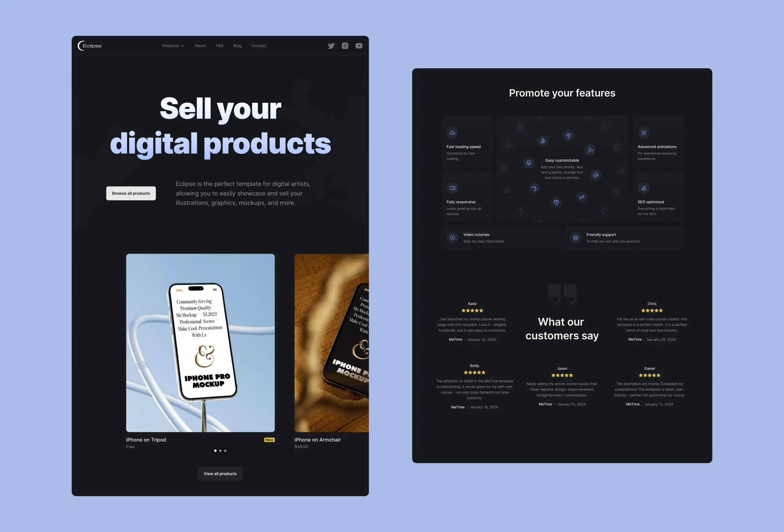
Task: Click the Blog navigation item
Action: [237, 45]
